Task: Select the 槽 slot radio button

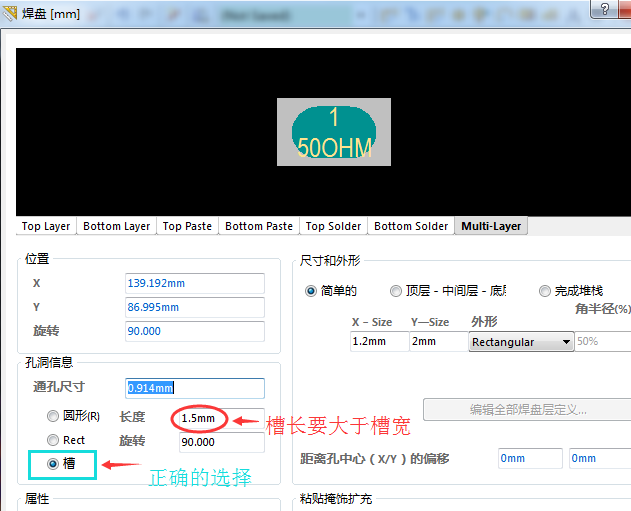Action: click(53, 464)
